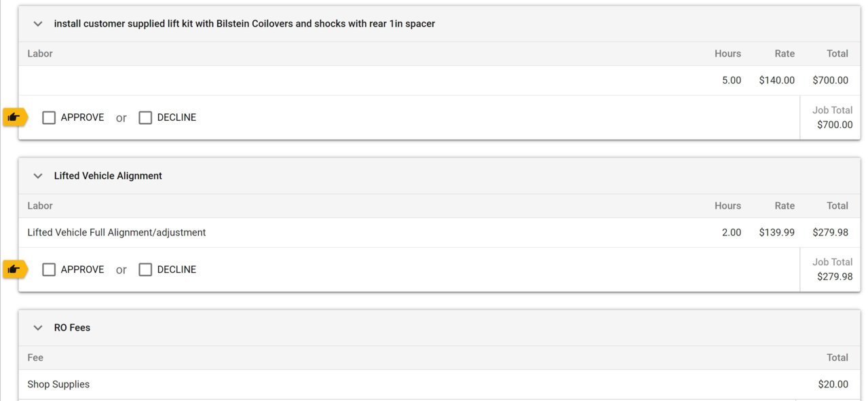
Task: Click the $139.99 rate value
Action: click(x=777, y=233)
